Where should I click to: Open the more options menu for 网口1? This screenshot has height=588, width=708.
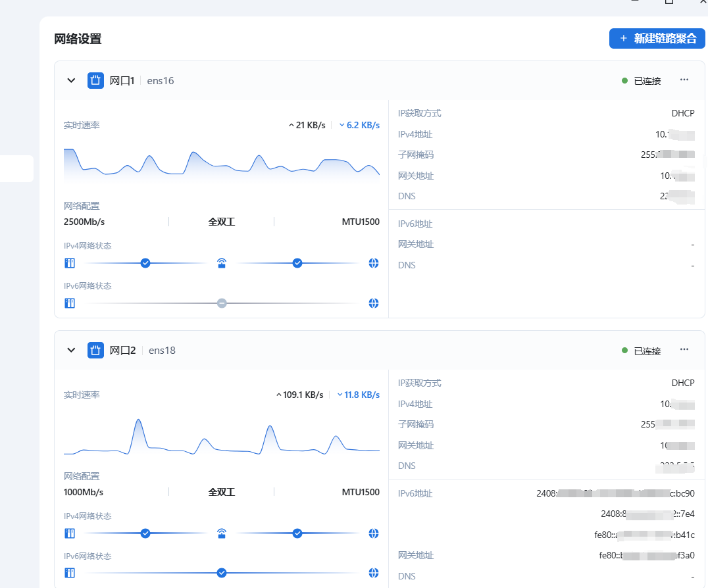coord(684,80)
